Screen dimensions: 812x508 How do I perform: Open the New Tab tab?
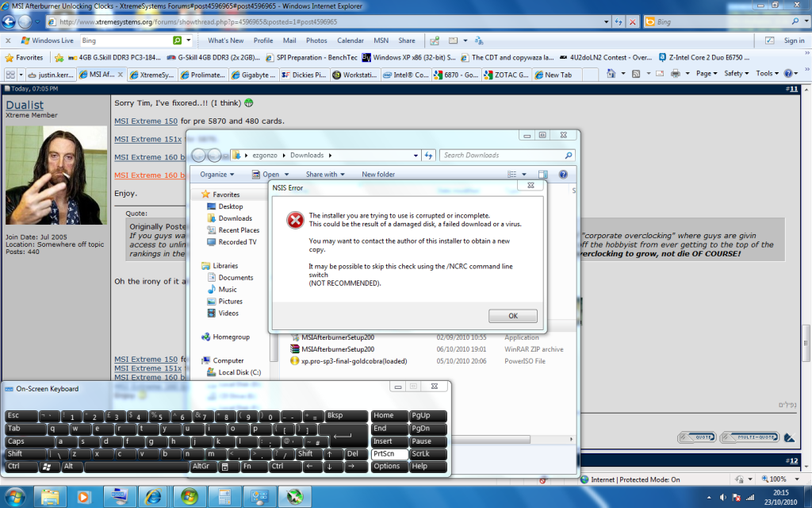557,75
